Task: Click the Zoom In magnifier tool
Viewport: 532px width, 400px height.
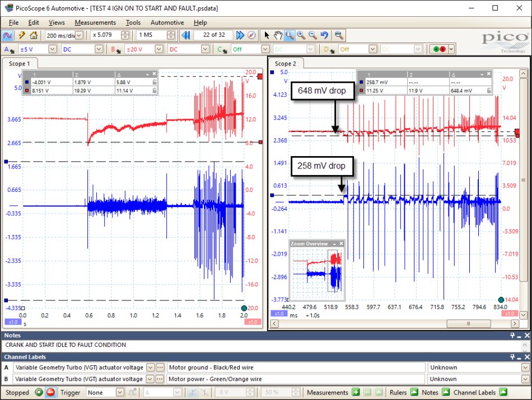Action: [x=301, y=35]
